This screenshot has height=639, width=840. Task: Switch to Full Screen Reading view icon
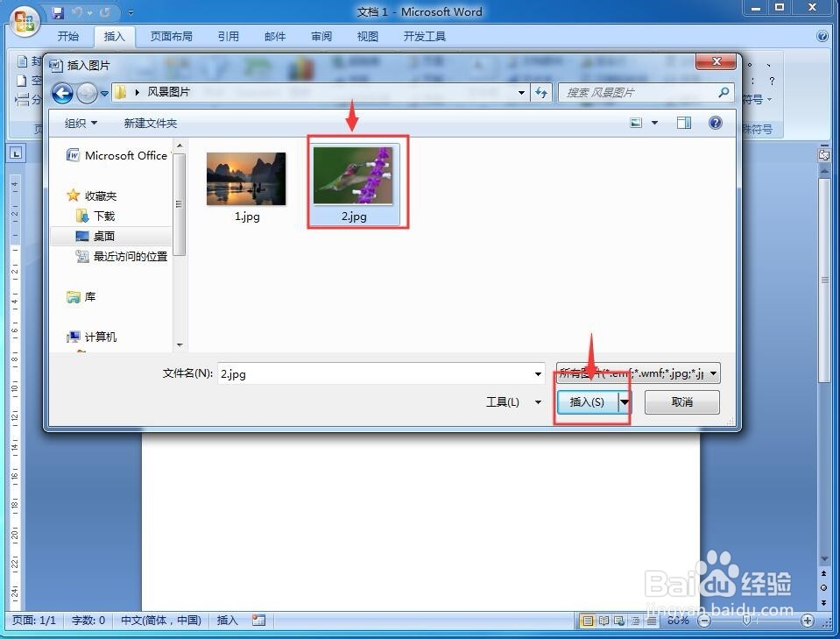coord(604,621)
